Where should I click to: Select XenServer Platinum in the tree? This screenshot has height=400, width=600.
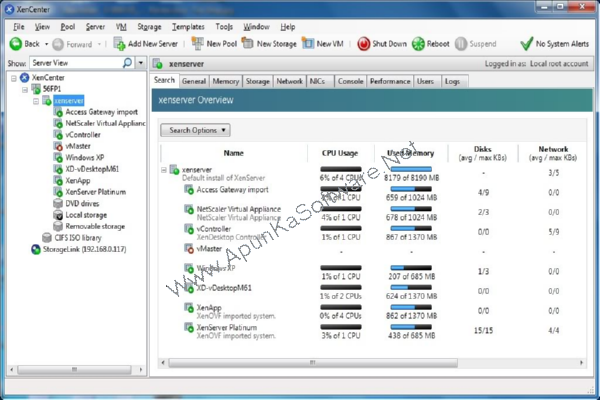[96, 192]
